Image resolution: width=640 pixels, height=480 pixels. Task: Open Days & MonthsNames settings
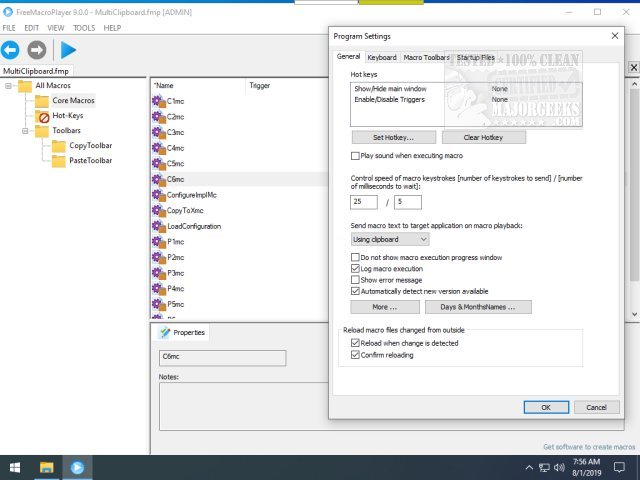[x=478, y=307]
